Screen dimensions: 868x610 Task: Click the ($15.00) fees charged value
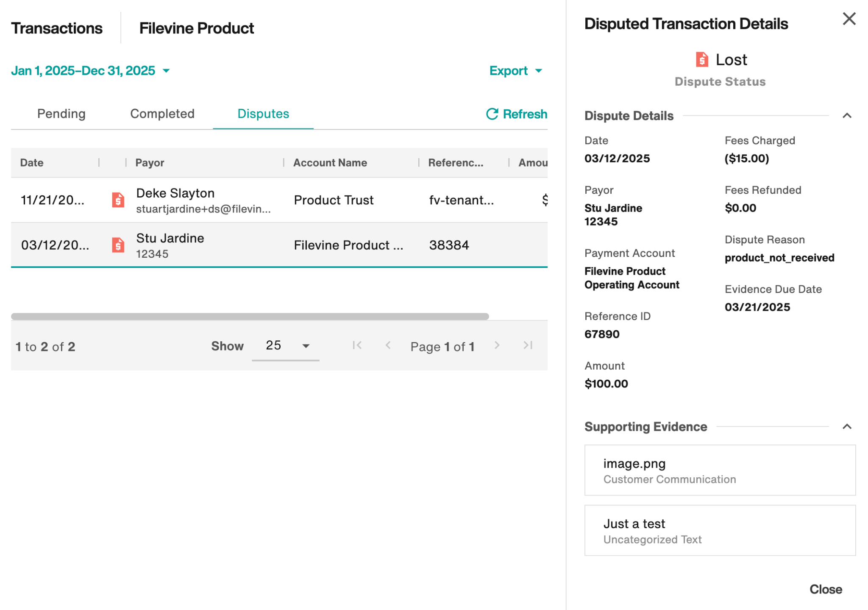coord(746,158)
